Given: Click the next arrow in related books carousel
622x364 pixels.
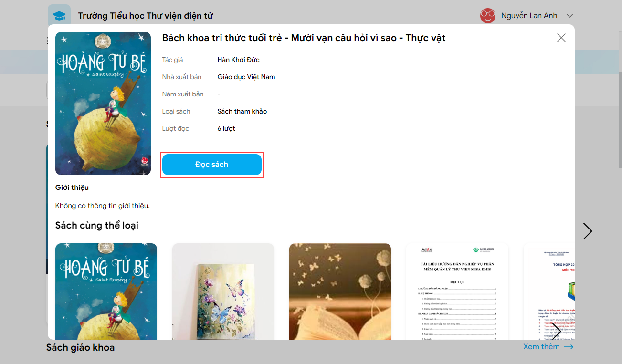Looking at the screenshot, I should pos(557,331).
